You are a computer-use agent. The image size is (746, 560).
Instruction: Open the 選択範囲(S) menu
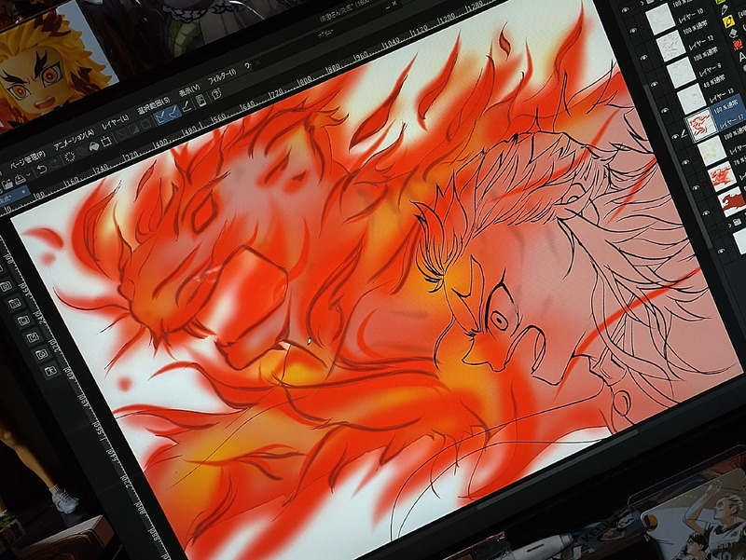pos(154,105)
